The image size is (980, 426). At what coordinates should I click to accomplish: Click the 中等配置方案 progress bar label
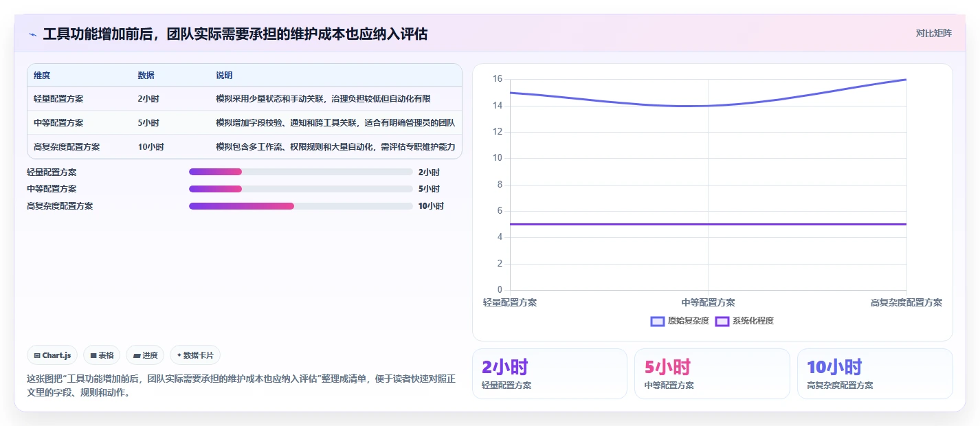(x=52, y=189)
